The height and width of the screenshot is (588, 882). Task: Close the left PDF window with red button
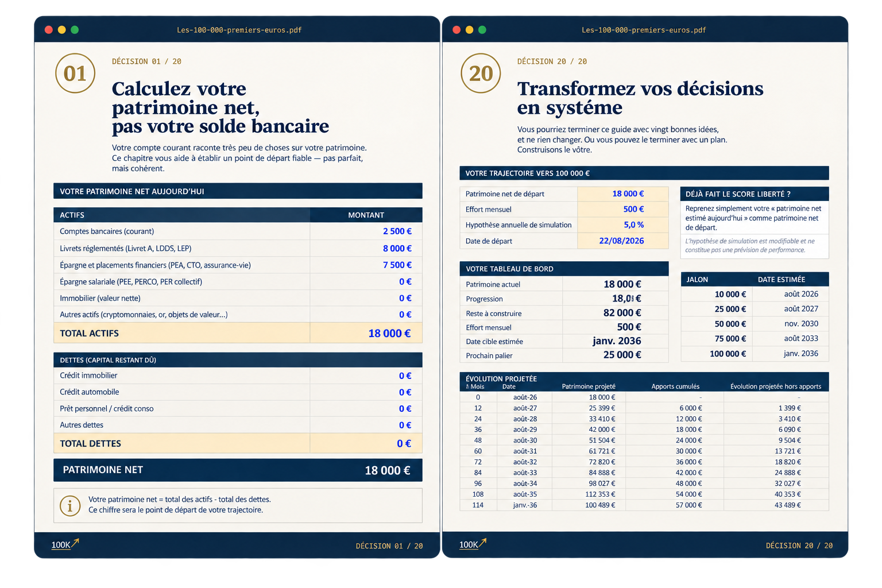(49, 30)
